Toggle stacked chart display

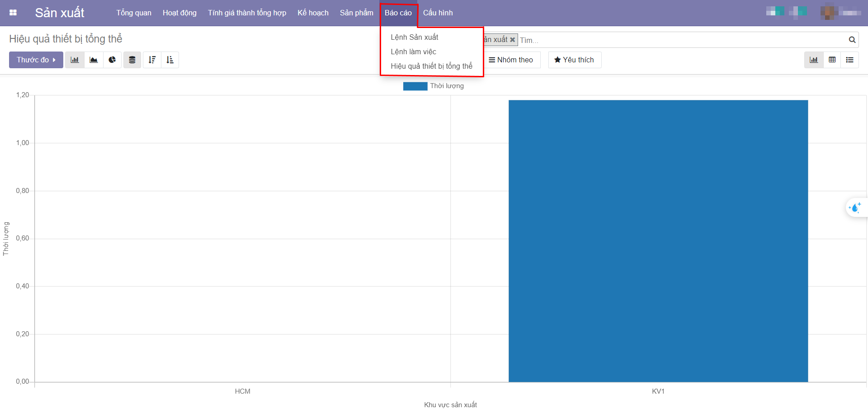(x=132, y=60)
